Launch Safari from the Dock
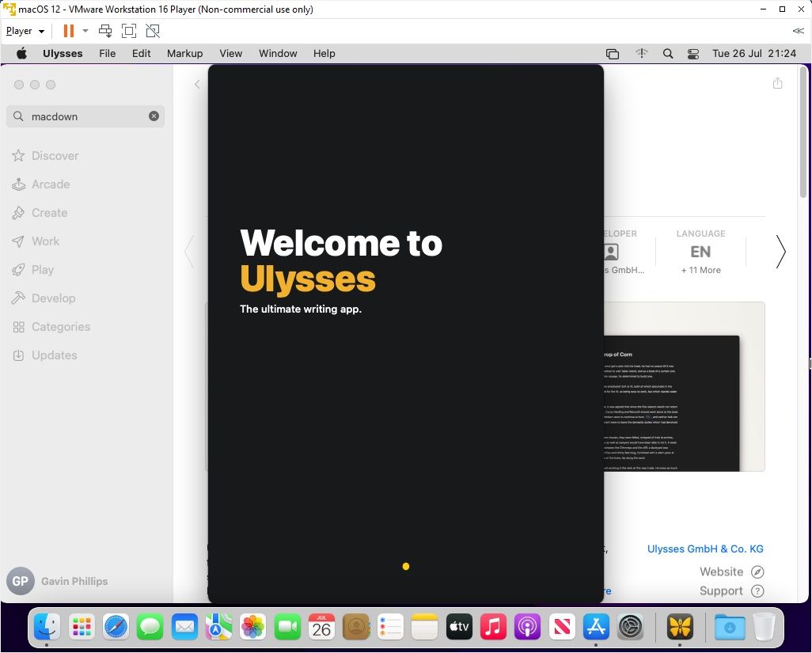This screenshot has width=812, height=653. pyautogui.click(x=116, y=626)
